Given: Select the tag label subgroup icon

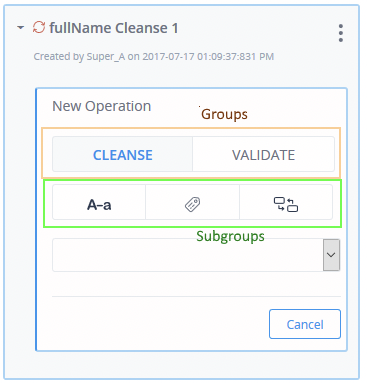Looking at the screenshot, I should pyautogui.click(x=192, y=202).
